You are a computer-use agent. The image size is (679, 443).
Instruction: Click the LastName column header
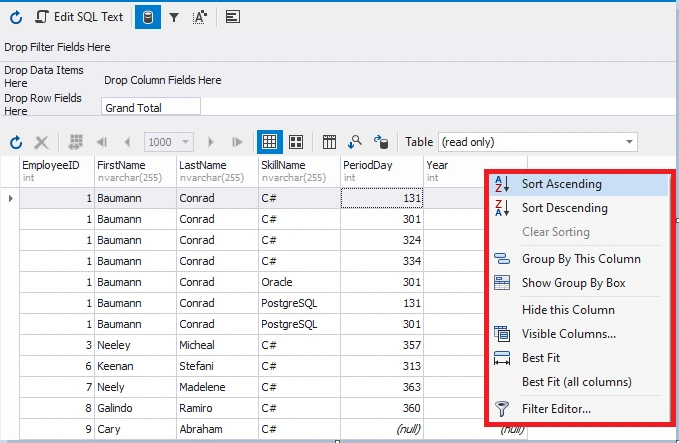[217, 171]
